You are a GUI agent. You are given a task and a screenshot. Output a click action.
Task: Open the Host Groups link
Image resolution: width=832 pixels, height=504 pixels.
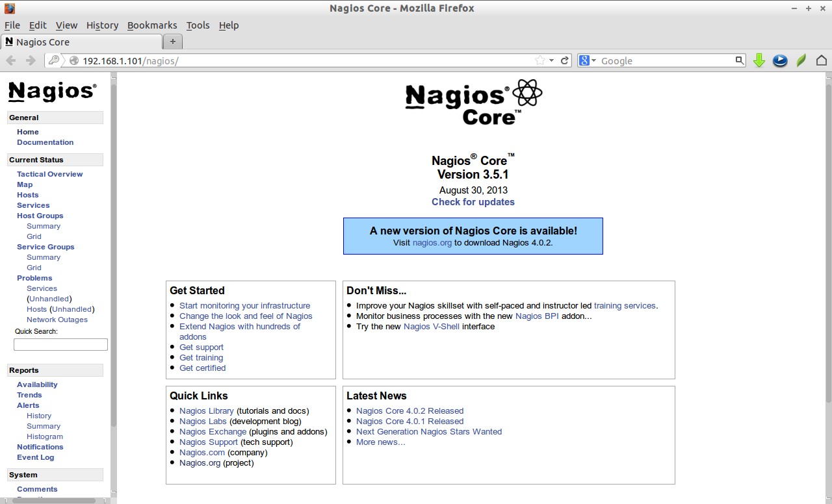pos(40,216)
